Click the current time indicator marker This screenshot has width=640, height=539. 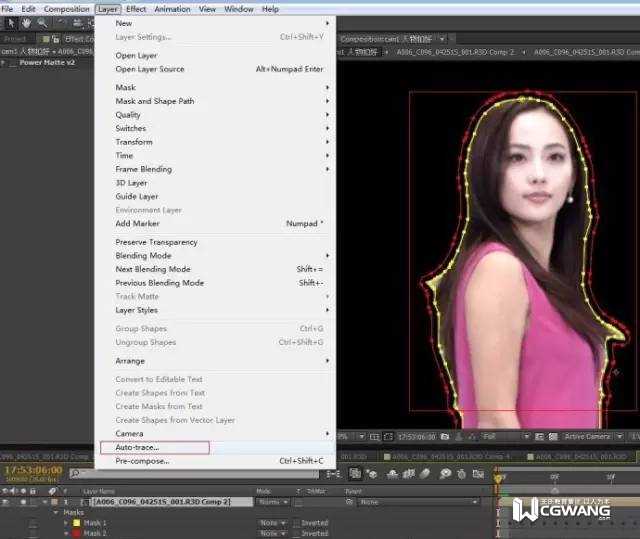pyautogui.click(x=498, y=477)
